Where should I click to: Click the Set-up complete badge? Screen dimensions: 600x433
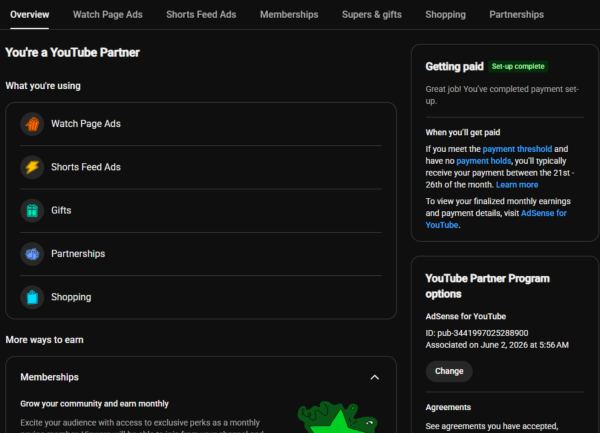tap(518, 66)
